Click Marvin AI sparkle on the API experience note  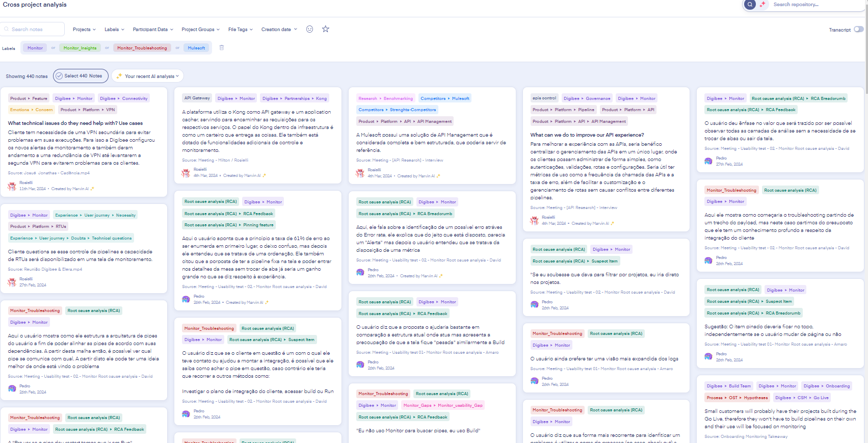tap(612, 223)
